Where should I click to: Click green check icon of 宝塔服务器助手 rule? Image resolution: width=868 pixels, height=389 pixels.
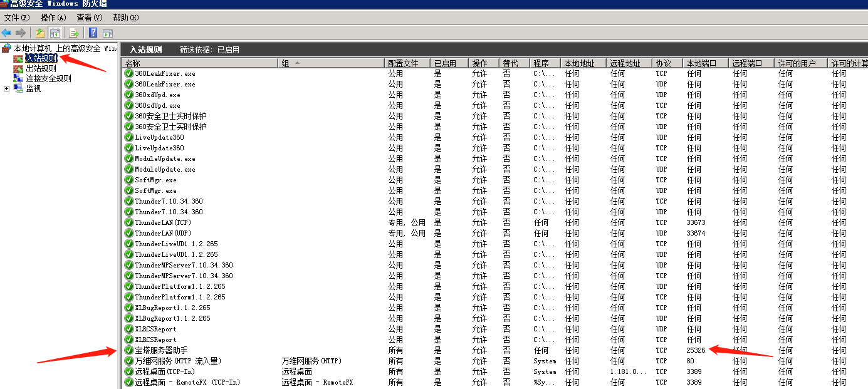tap(129, 350)
